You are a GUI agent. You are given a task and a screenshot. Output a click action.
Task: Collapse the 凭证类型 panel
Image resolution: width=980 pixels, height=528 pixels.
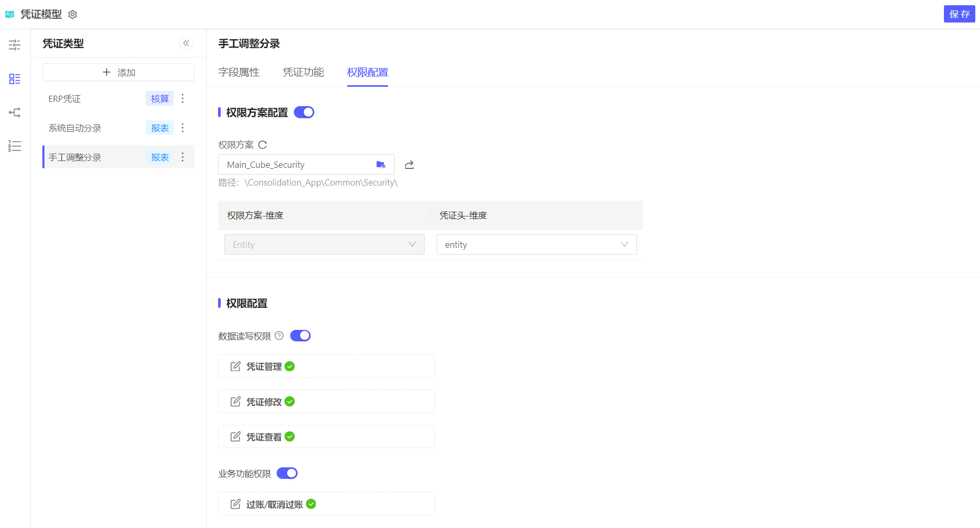tap(186, 43)
